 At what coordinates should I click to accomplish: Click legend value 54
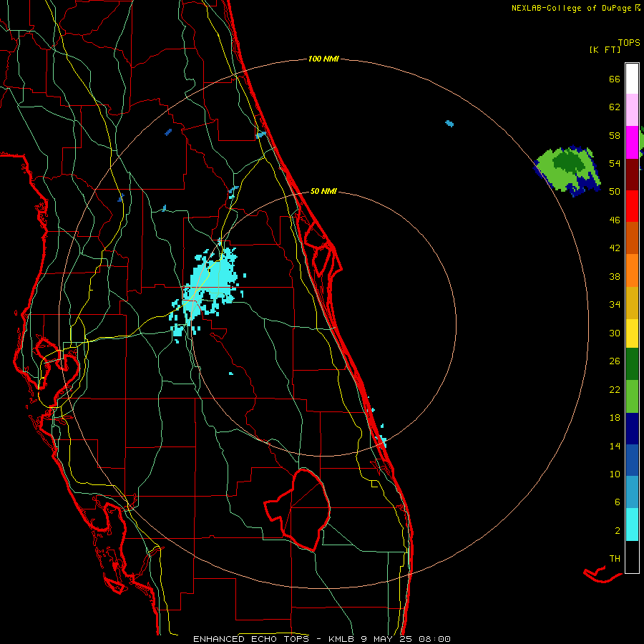point(615,163)
